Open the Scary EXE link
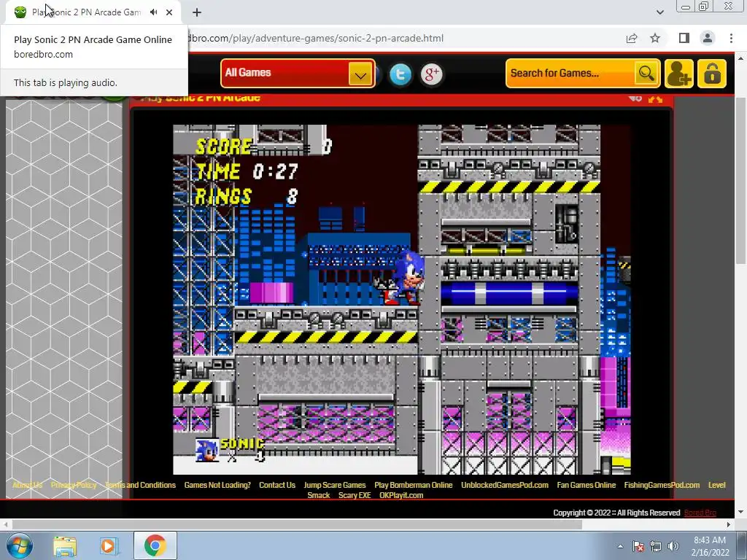Viewport: 747px width, 560px height. (355, 495)
